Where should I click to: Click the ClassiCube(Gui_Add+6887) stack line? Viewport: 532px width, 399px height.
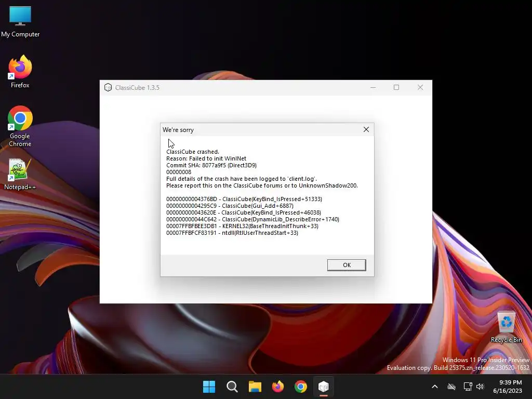pyautogui.click(x=230, y=206)
